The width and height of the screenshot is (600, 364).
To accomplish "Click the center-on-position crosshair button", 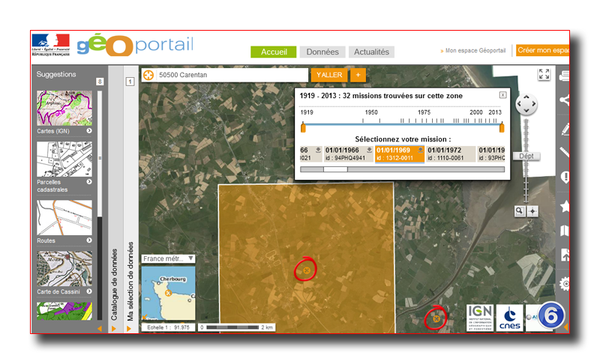I will pyautogui.click(x=532, y=211).
